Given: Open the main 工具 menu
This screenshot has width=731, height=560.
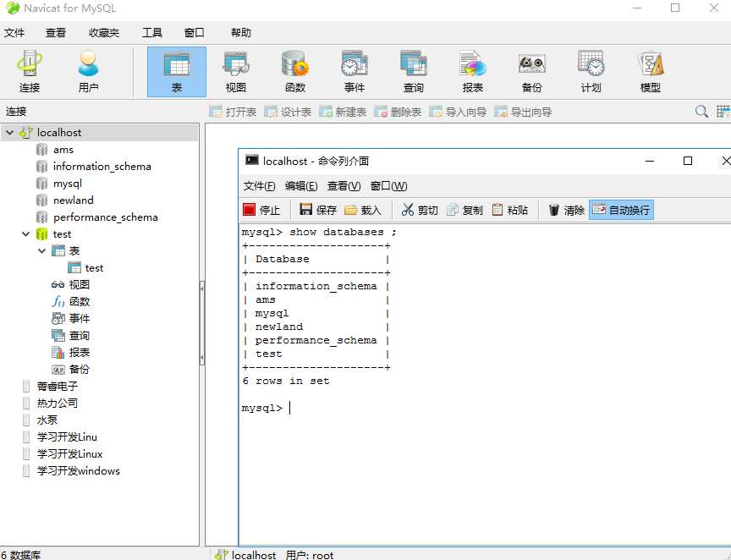Looking at the screenshot, I should click(x=152, y=33).
